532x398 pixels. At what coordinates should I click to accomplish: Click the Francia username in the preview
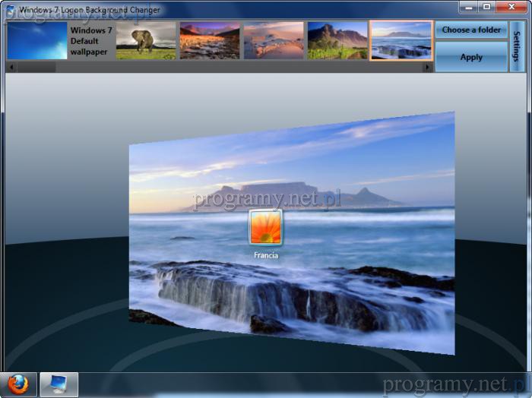point(266,256)
